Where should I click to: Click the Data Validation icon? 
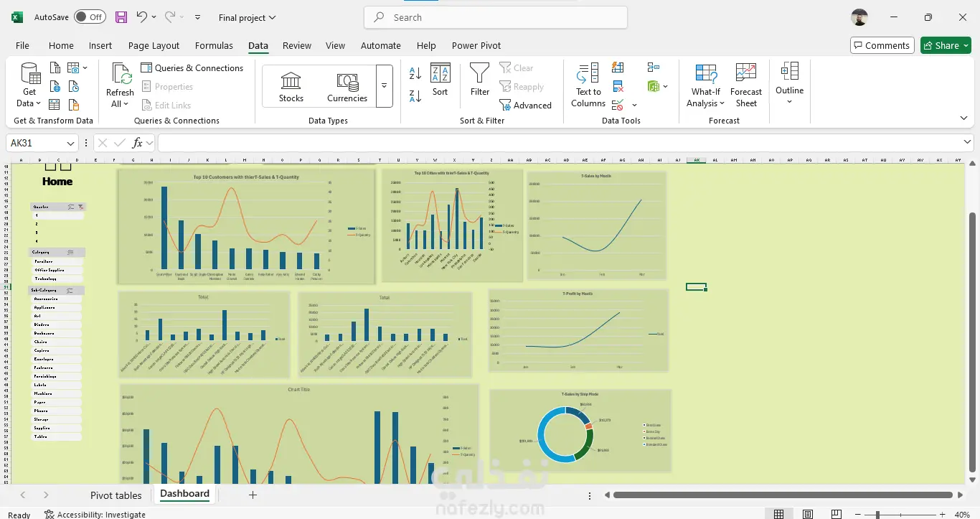coord(617,106)
